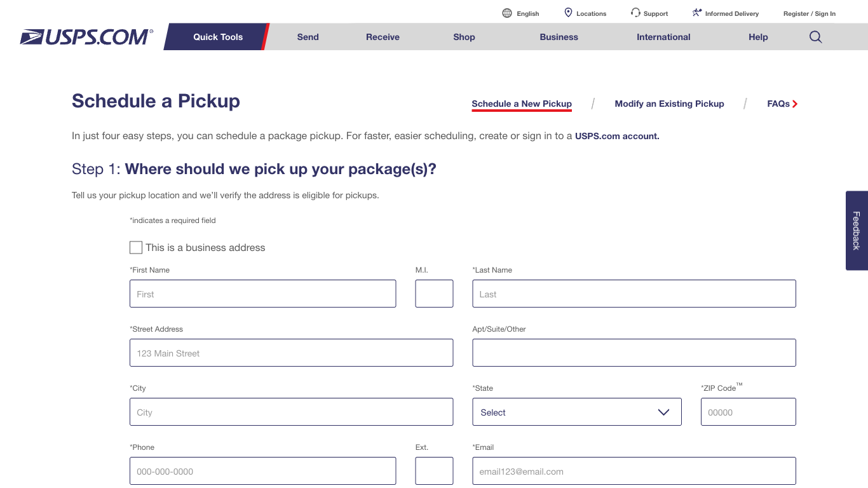
Task: Go to the FAQs link
Action: 778,104
